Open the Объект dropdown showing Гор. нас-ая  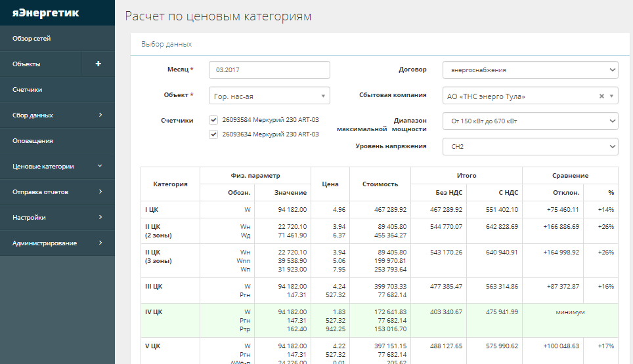[x=269, y=96]
